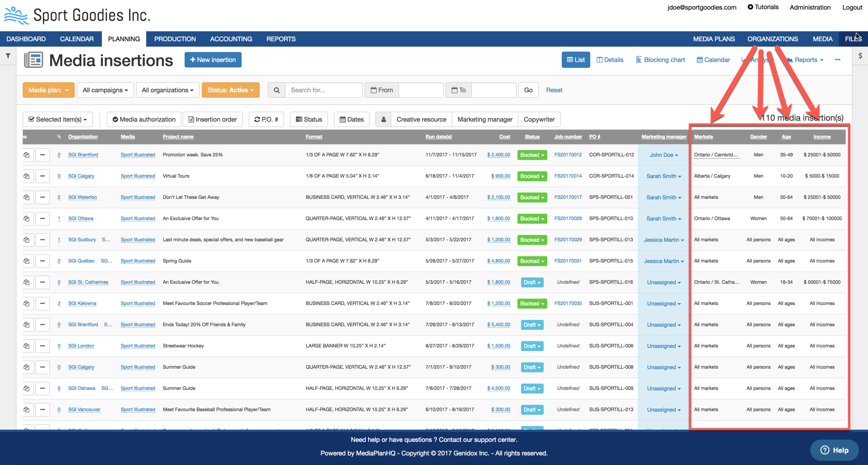The width and height of the screenshot is (868, 465).
Task: Expand the All organizations dropdown
Action: 167,90
